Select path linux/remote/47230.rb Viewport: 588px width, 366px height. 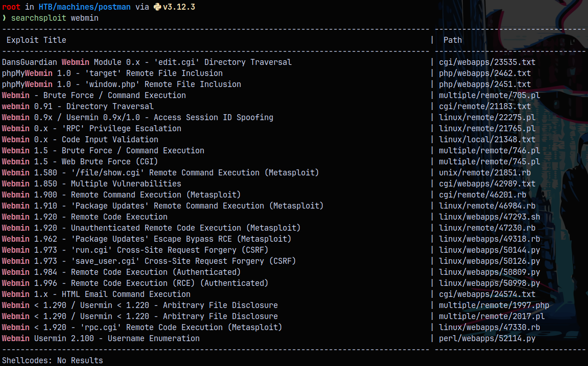pos(487,228)
